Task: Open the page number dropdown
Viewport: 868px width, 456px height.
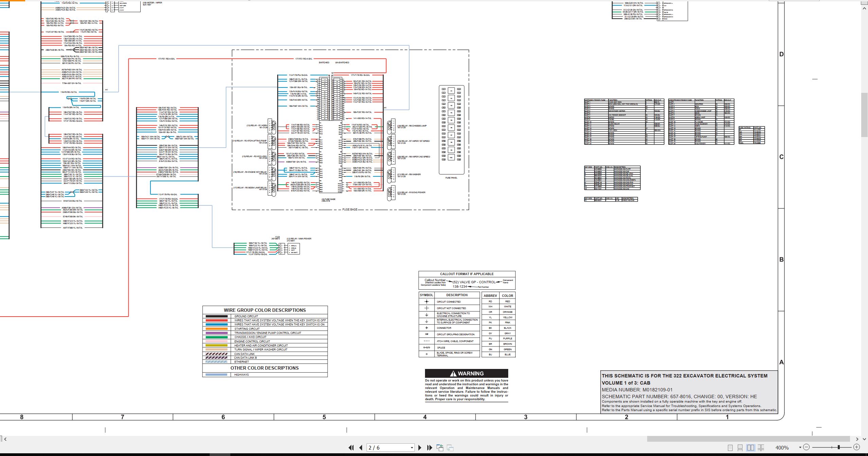Action: point(412,448)
